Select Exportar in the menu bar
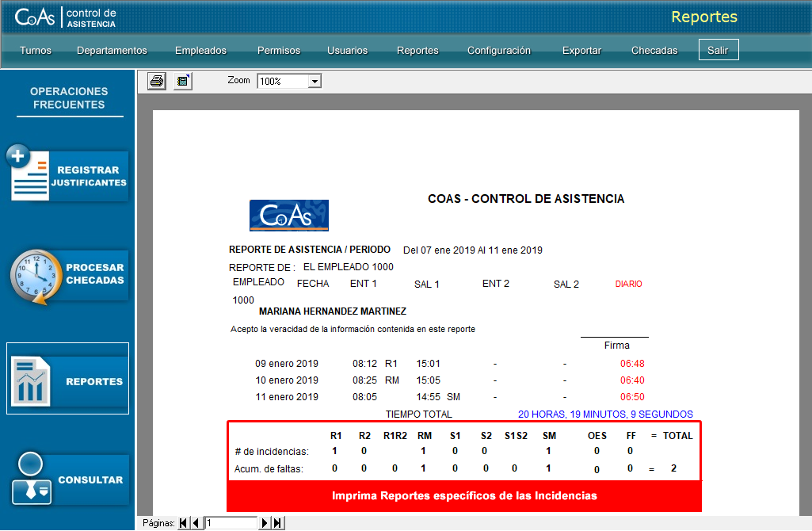 coord(581,51)
